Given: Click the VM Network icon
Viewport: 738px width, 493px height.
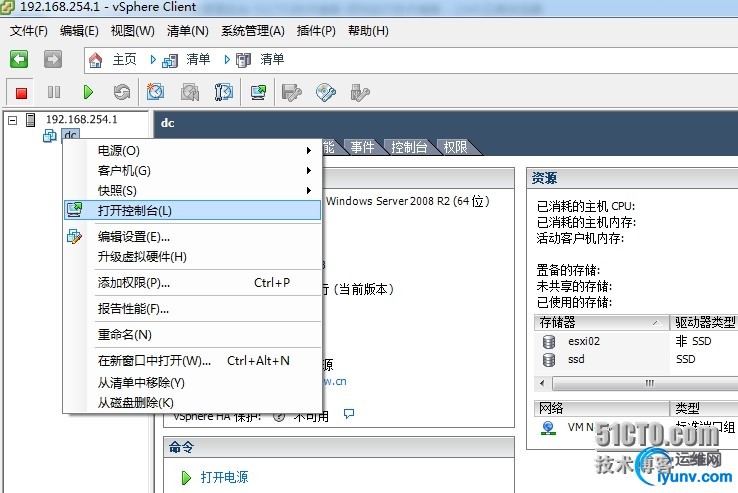Looking at the screenshot, I should coord(548,428).
